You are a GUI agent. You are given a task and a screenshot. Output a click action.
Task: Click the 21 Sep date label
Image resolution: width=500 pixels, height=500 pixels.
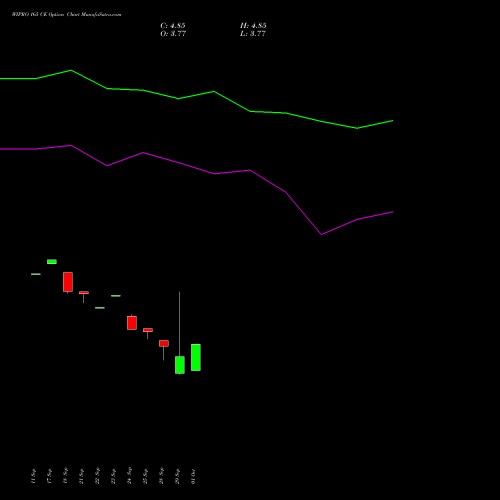pos(81,476)
